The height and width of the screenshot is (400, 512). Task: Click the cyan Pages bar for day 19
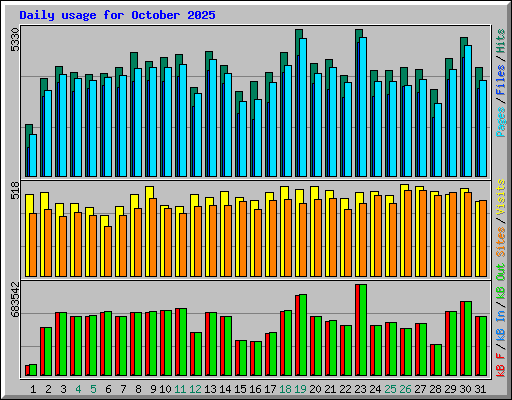(303, 108)
